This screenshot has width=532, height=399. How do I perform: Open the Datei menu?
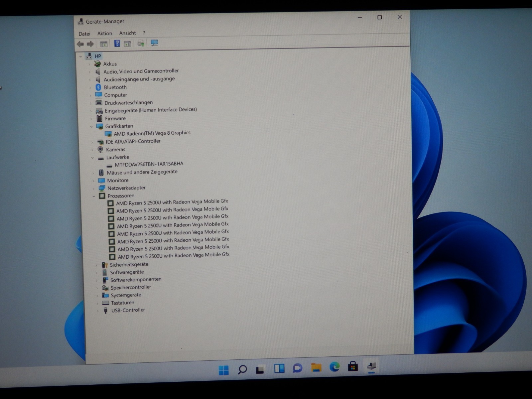(x=84, y=34)
